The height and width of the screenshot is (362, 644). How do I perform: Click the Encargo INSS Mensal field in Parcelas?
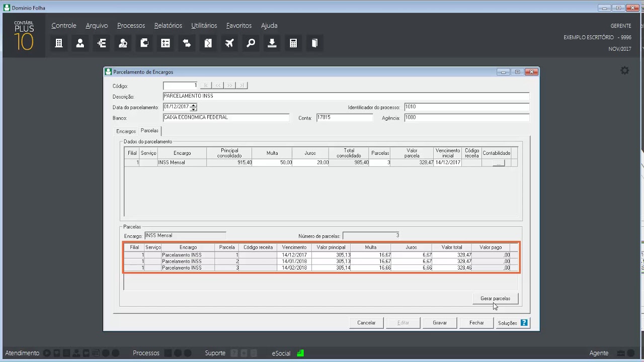(185, 235)
